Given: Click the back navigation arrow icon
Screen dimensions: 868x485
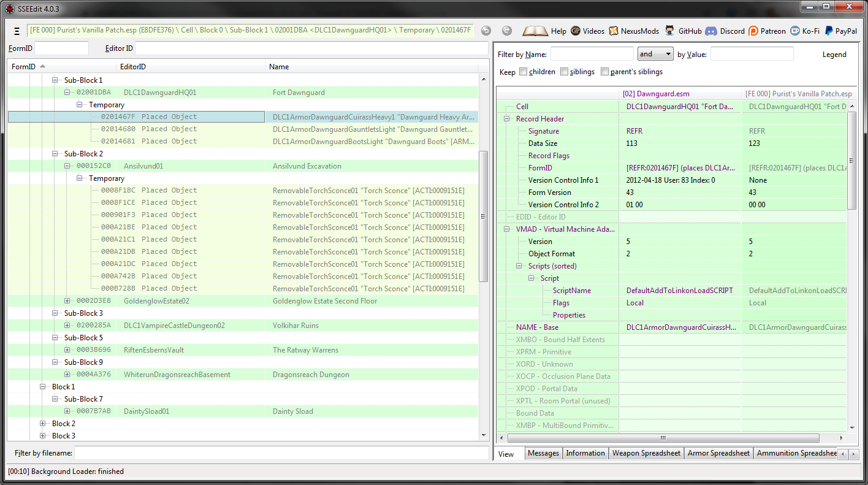Looking at the screenshot, I should point(485,31).
